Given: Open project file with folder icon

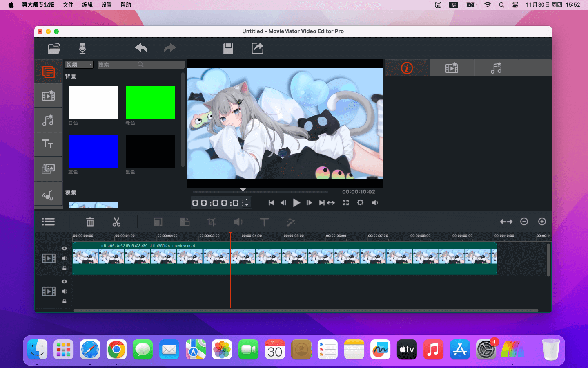Looking at the screenshot, I should coord(54,48).
